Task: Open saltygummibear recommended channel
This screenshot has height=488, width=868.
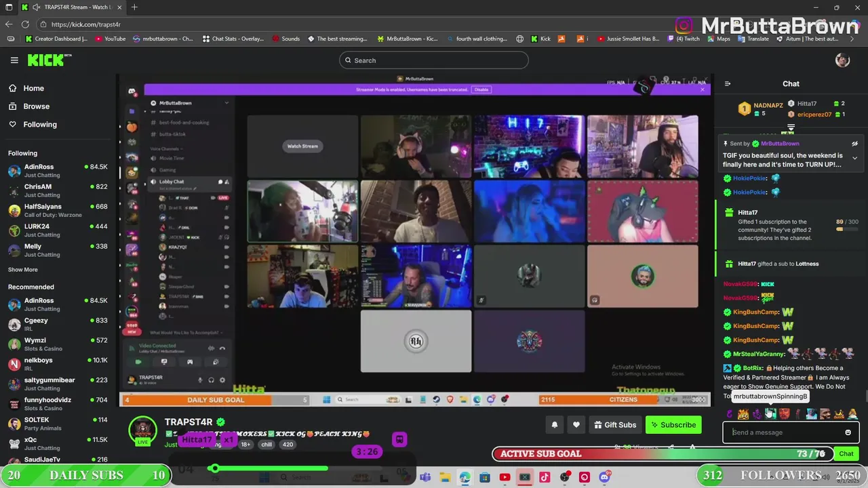Action: 58,384
